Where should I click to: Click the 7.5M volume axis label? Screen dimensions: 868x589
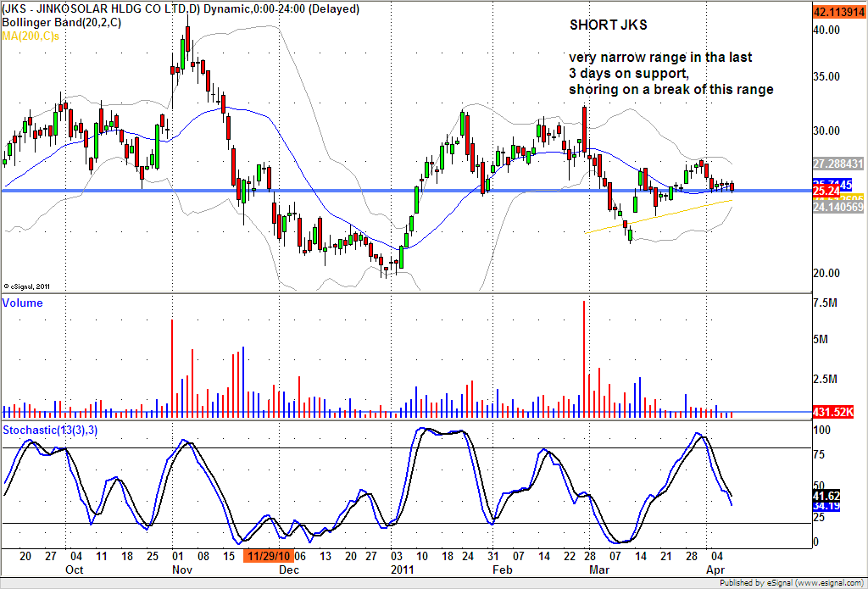click(823, 303)
